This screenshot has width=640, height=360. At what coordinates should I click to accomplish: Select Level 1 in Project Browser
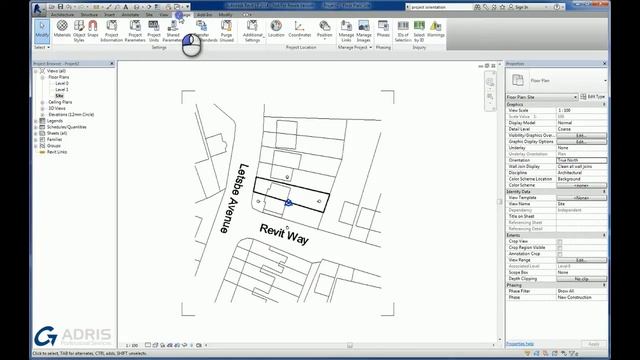[x=62, y=89]
